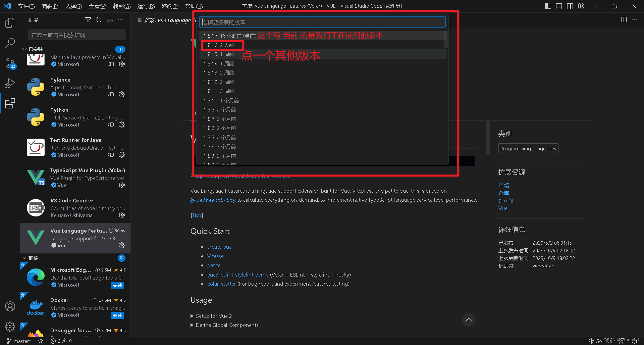
Task: Open the Explorer view in activity bar
Action: tap(10, 23)
